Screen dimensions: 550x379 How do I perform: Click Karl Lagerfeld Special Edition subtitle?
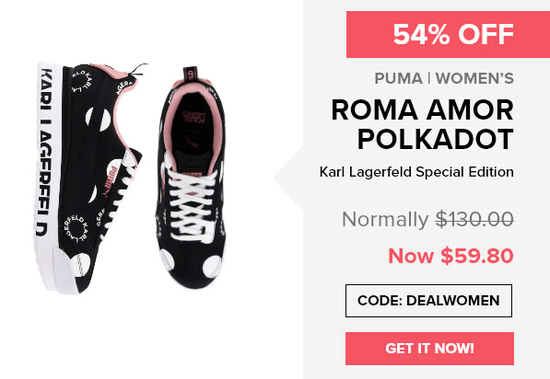pos(416,172)
